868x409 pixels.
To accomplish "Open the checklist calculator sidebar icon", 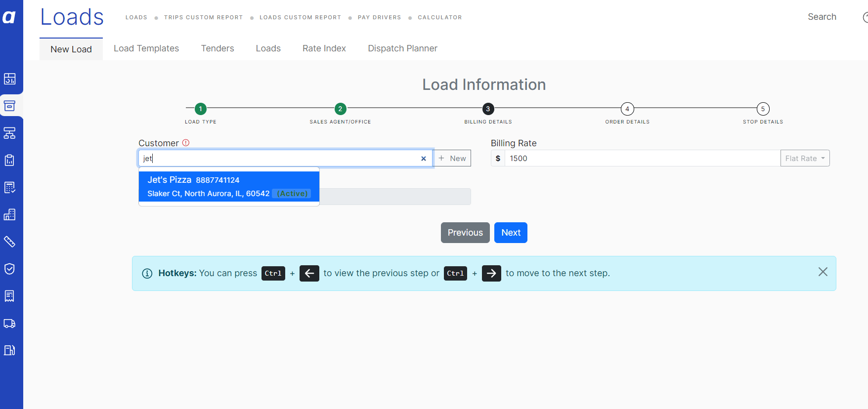I will coord(9,187).
